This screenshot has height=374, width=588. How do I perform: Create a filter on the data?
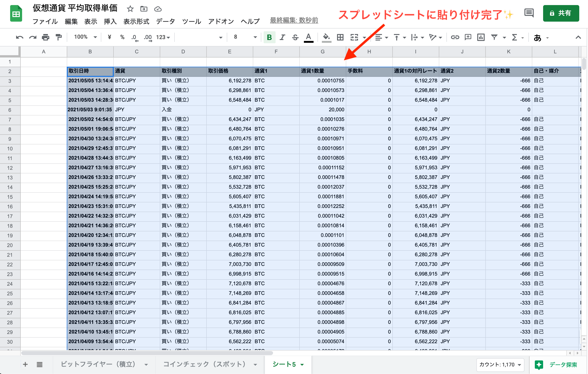494,37
